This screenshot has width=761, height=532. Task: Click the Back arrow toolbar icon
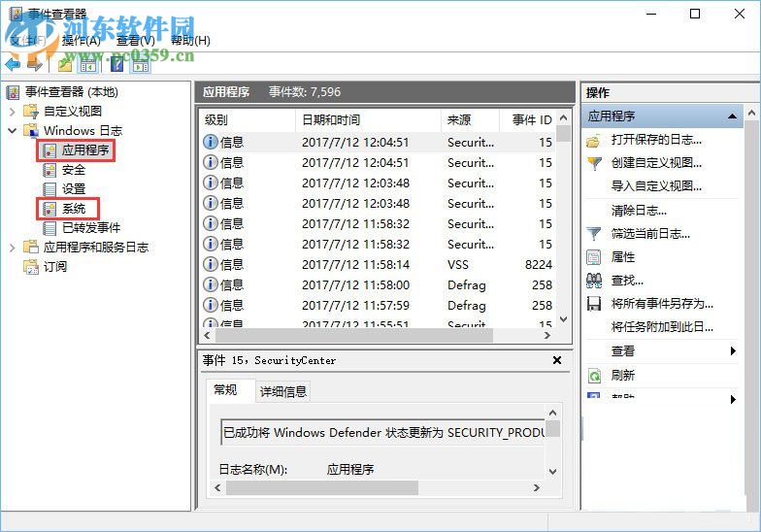pos(13,64)
